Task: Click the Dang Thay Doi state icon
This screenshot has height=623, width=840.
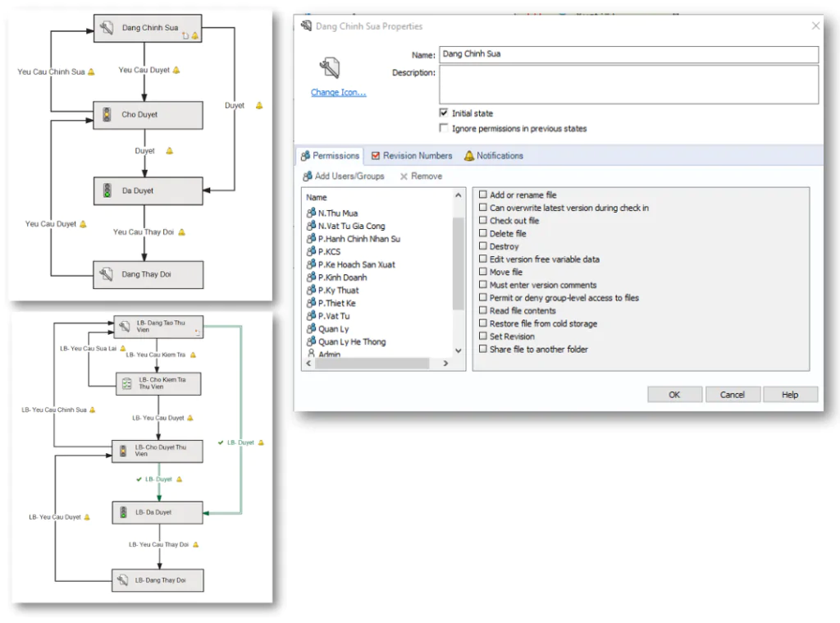Action: coord(106,274)
